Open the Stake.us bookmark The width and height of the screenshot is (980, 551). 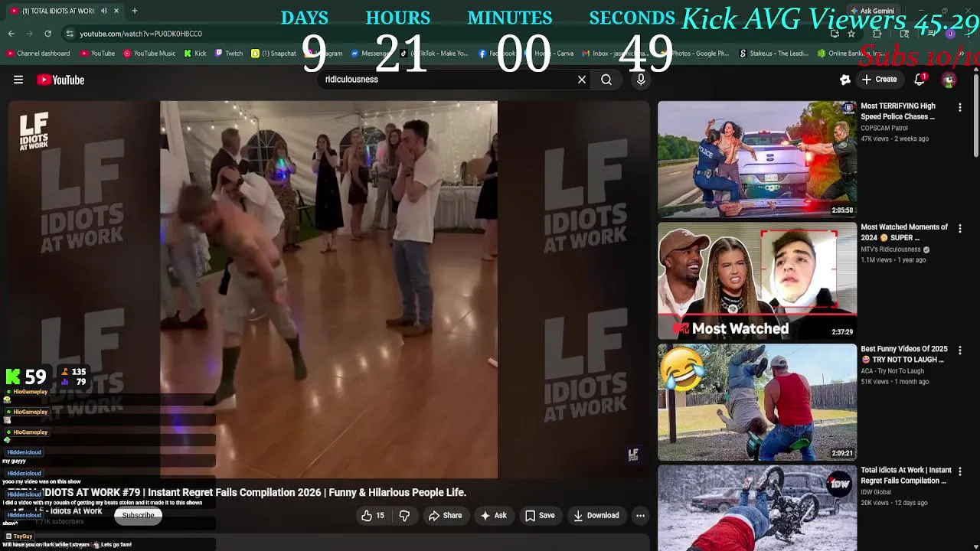(773, 54)
